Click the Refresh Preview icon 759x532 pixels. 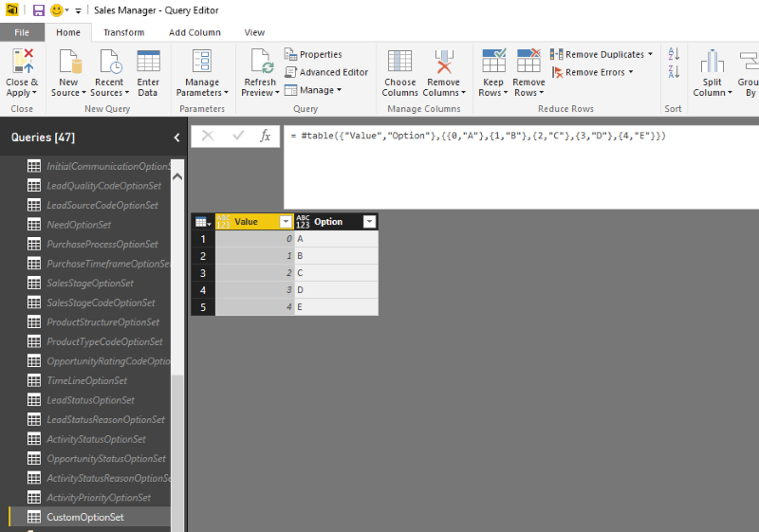(x=262, y=61)
